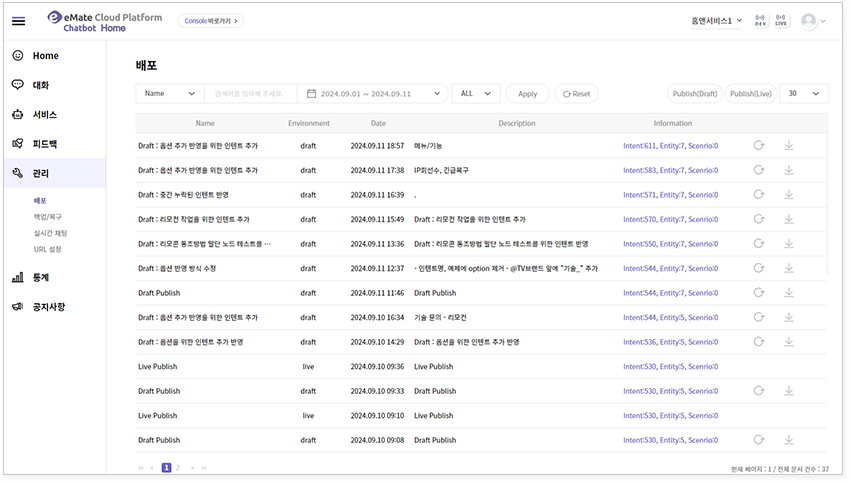Click the Apply filter button
The height and width of the screenshot is (483, 850).
[527, 93]
